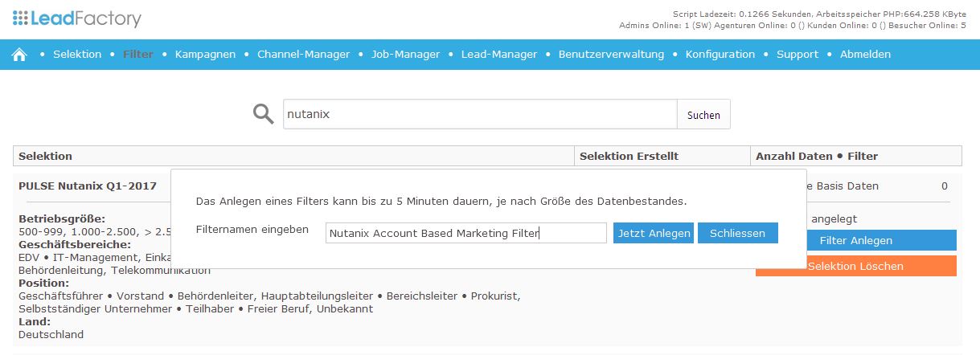Image resolution: width=980 pixels, height=355 pixels.
Task: Go to the home icon in navigation bar
Action: pos(20,55)
